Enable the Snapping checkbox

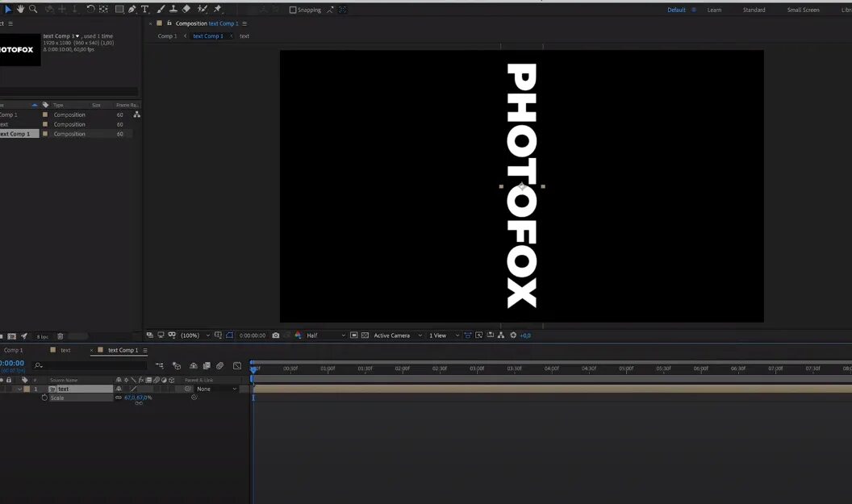click(293, 10)
